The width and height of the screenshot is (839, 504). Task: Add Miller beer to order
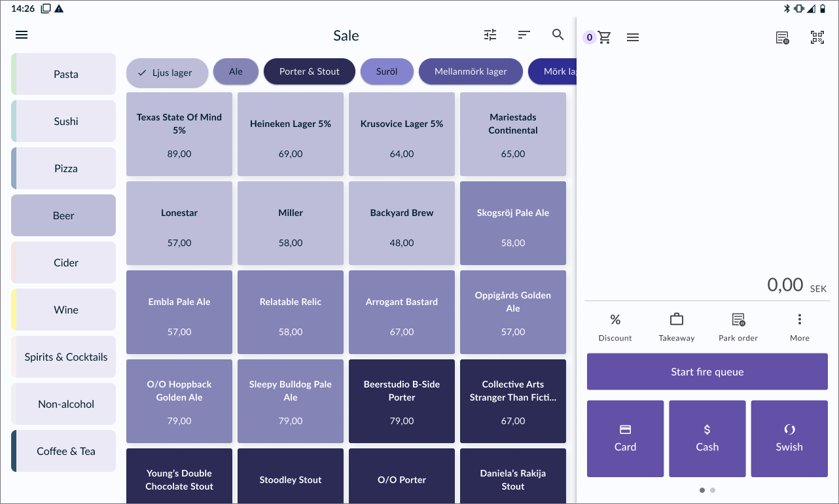291,223
